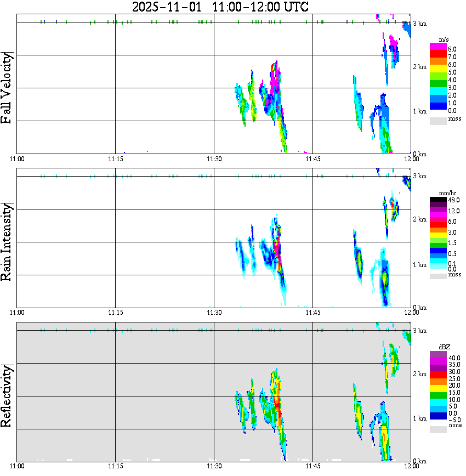The image size is (466, 476).
Task: Click the 5.0 value in the m/s legend
Action: (452, 72)
